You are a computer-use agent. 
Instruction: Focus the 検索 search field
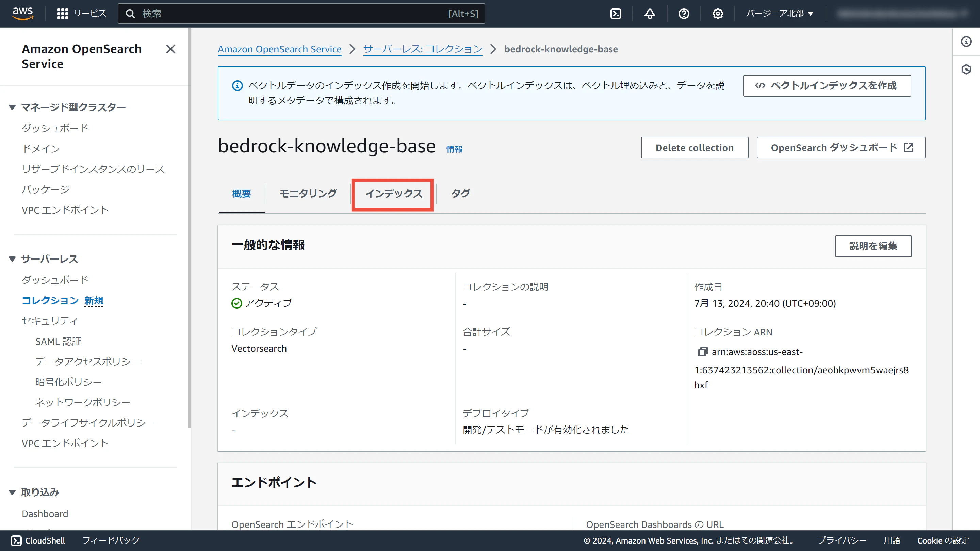[x=301, y=14]
